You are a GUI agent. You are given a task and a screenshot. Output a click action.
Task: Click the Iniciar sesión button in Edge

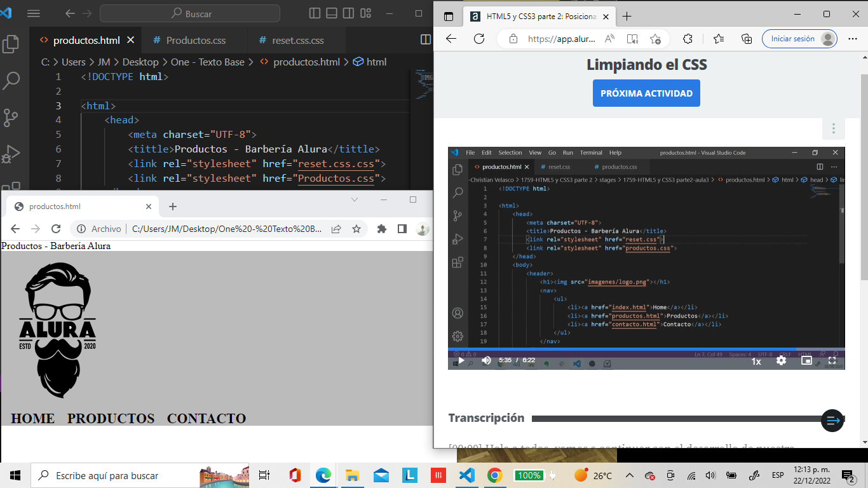click(x=799, y=39)
